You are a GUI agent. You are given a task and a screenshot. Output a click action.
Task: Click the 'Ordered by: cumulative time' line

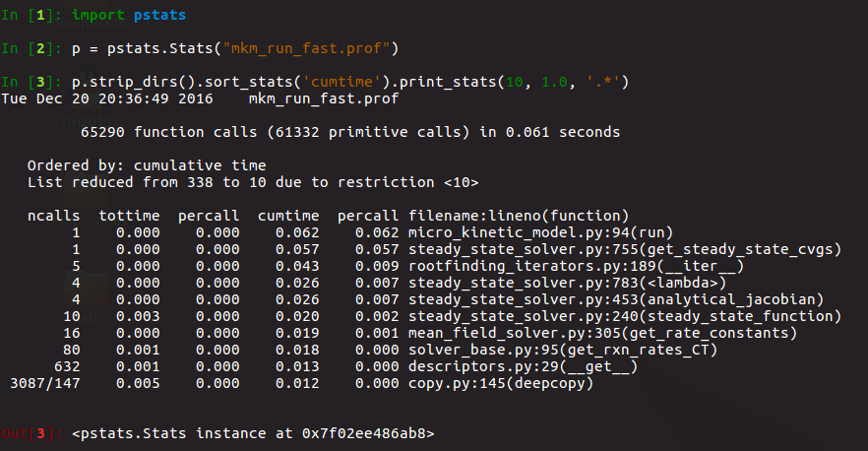pos(147,165)
